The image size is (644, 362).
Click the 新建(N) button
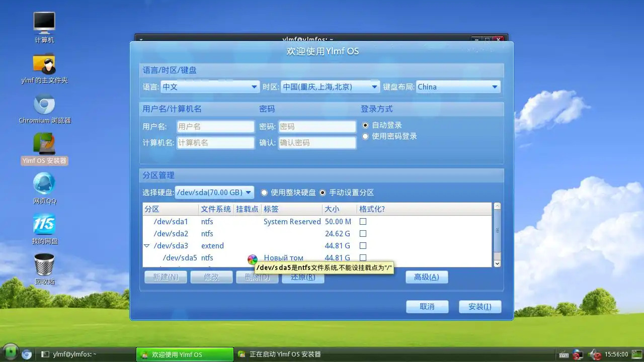tap(166, 277)
